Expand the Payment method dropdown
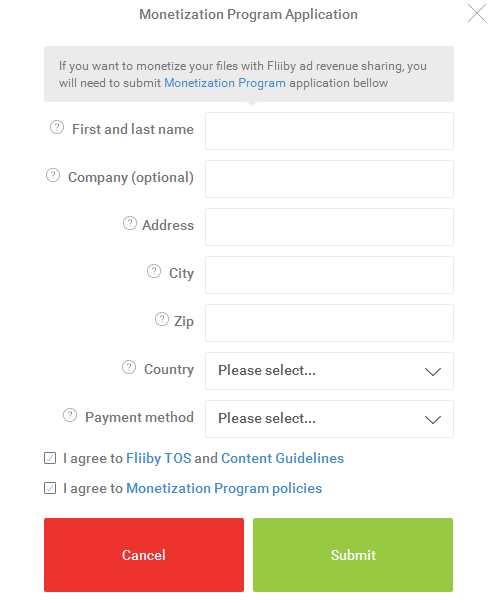The image size is (496, 603). point(330,419)
